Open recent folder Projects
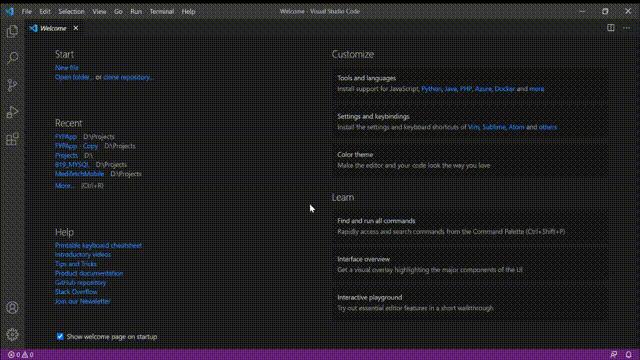This screenshot has height=360, width=640. (67, 156)
